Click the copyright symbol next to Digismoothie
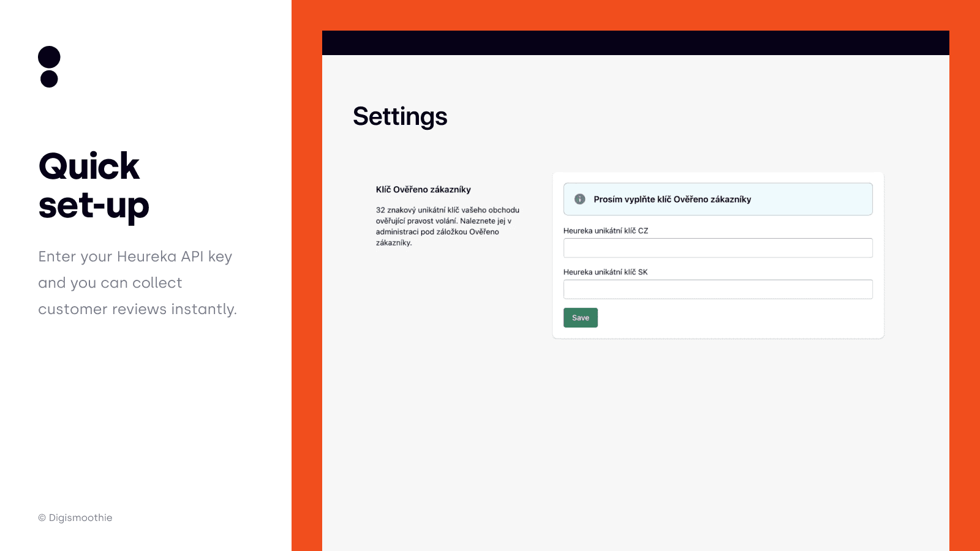 coord(41,517)
